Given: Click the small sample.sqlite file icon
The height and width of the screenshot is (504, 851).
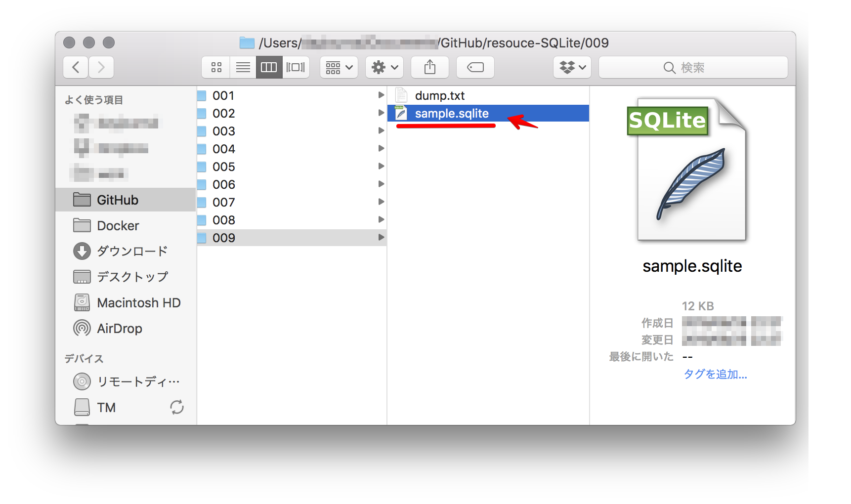Looking at the screenshot, I should pyautogui.click(x=401, y=113).
